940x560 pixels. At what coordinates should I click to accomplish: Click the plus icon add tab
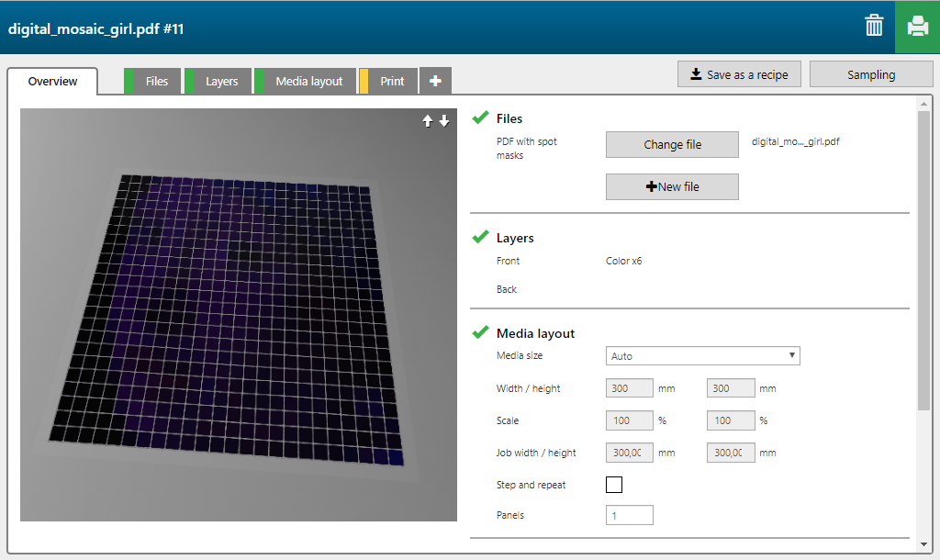(435, 81)
